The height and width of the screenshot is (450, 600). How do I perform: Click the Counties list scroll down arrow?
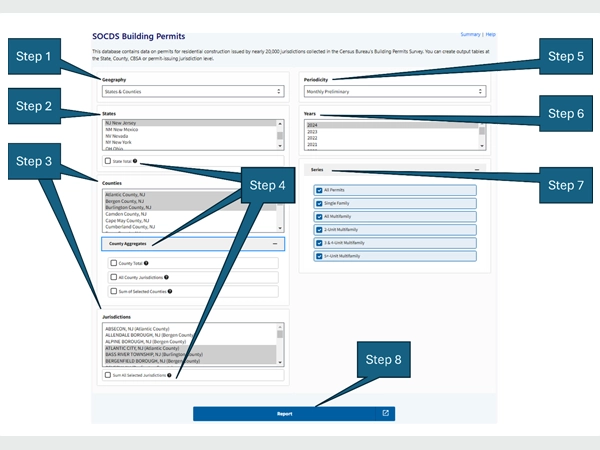[280, 228]
